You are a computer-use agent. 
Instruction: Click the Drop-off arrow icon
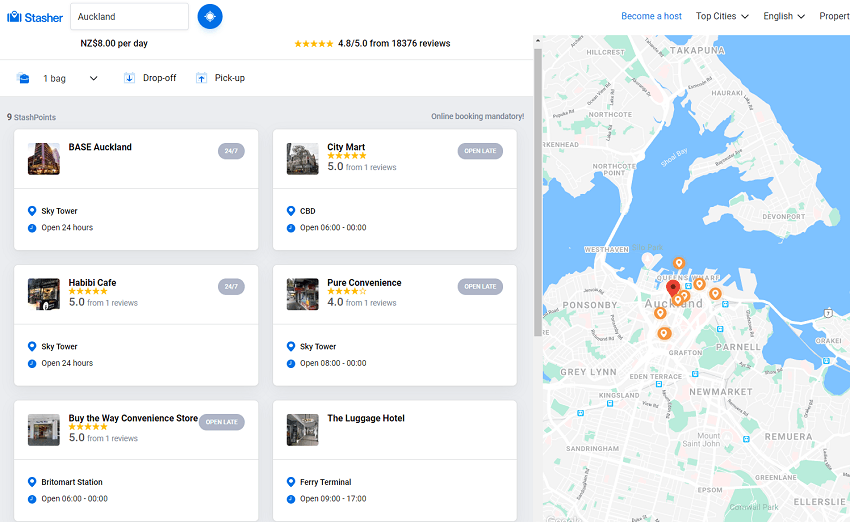129,78
